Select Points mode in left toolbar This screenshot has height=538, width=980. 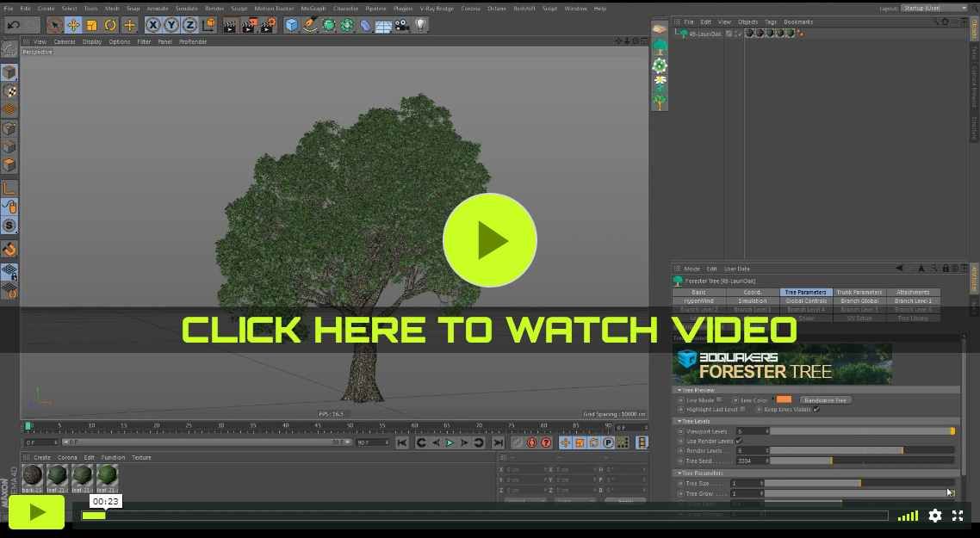tap(9, 129)
